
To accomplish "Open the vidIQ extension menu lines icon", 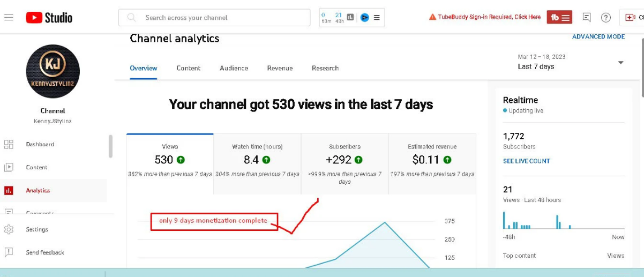I will click(377, 18).
